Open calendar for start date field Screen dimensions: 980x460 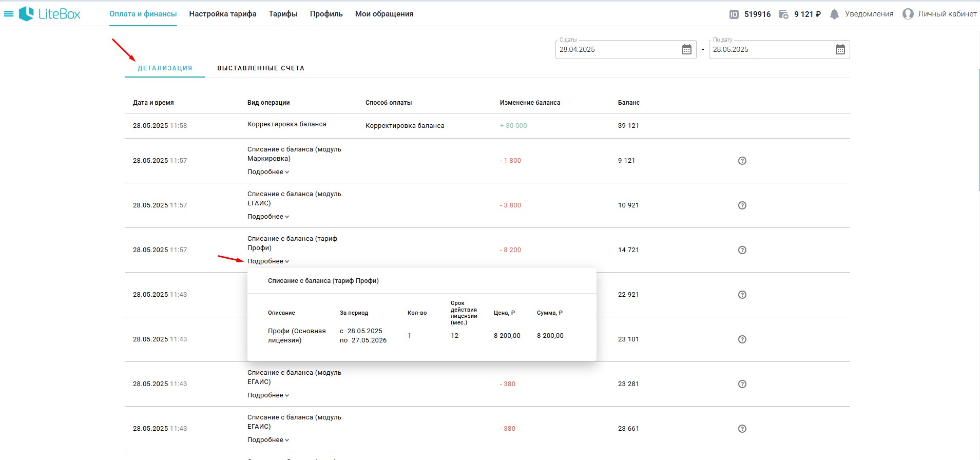point(687,49)
